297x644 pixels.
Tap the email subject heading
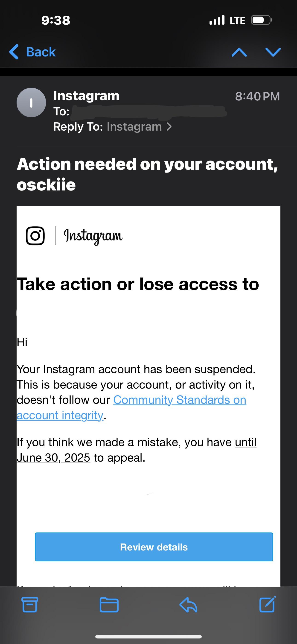tap(147, 174)
